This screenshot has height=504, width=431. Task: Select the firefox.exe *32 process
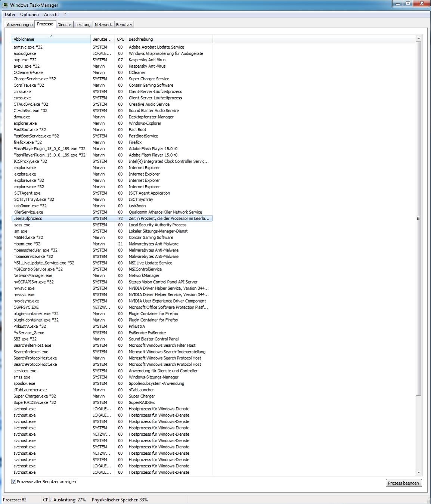point(112,142)
